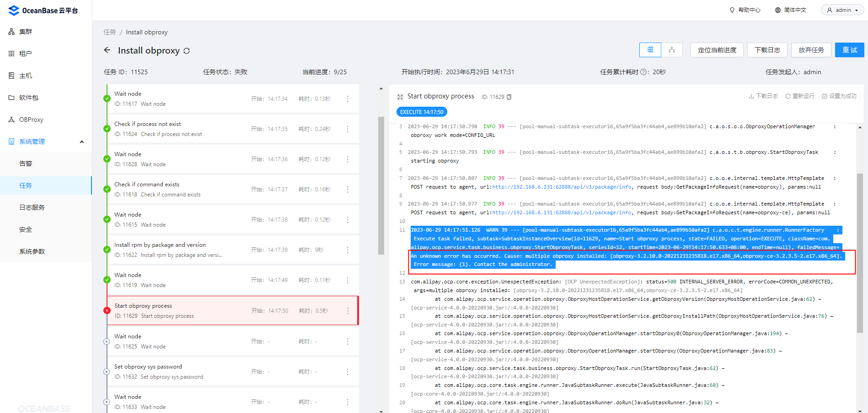
Task: Refresh the Install obproxy task
Action: [x=187, y=51]
